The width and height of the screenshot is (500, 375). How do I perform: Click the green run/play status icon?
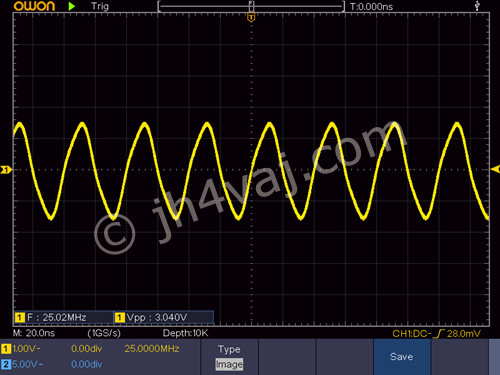(71, 6)
